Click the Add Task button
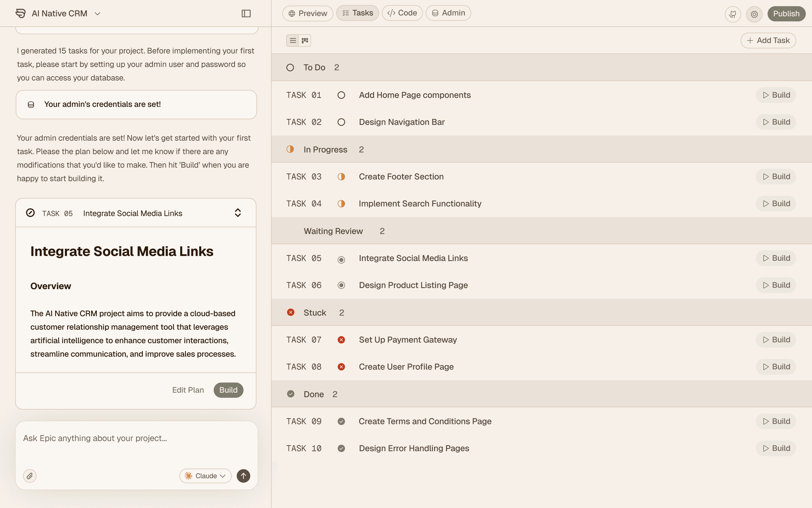 point(768,40)
